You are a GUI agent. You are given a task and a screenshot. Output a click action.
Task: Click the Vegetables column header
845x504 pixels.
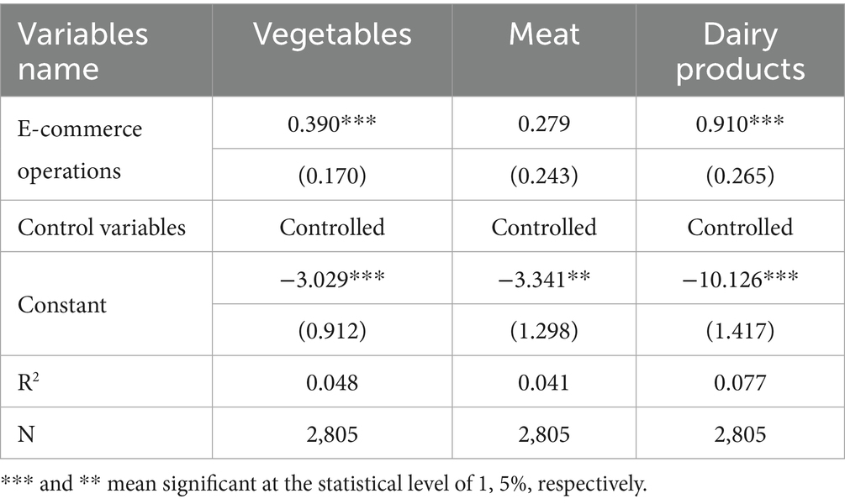[x=332, y=34]
